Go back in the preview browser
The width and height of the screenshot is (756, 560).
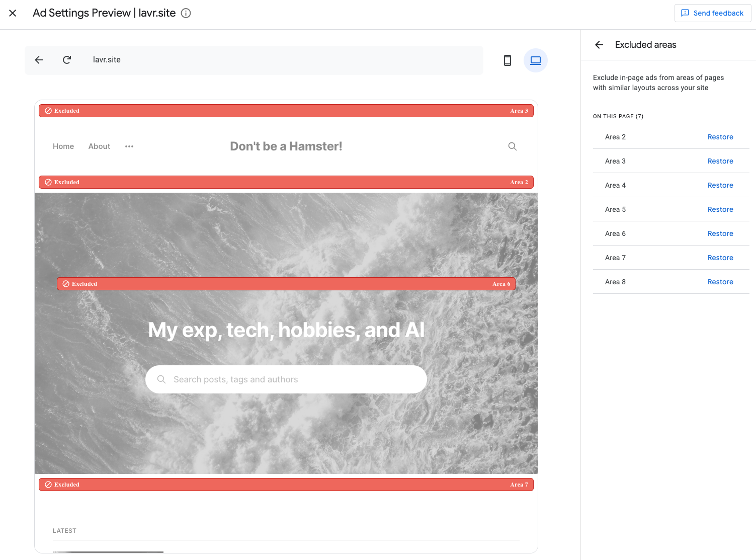(39, 60)
